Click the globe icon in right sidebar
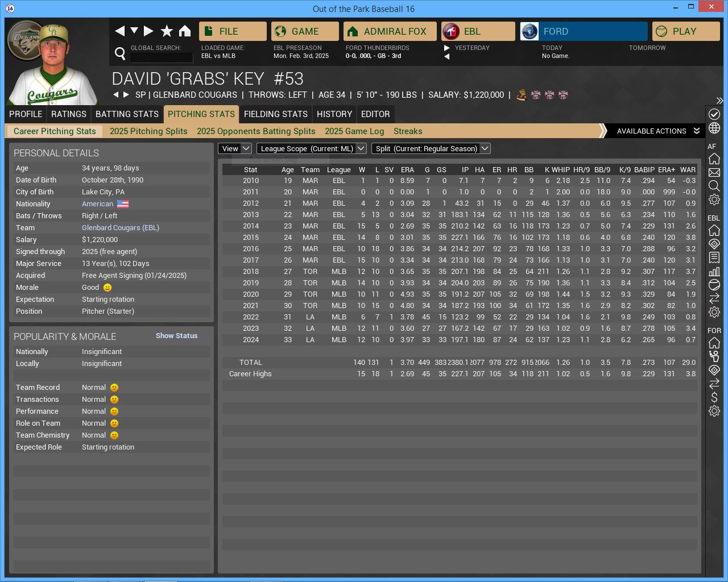 714,128
